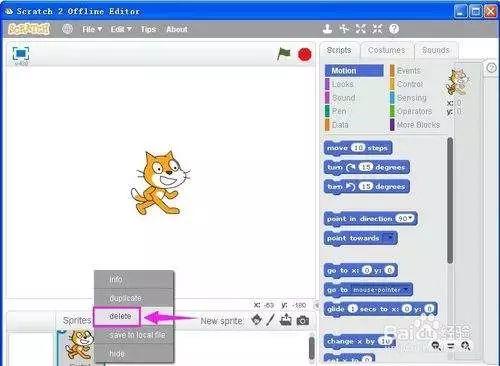Select the Delete scissors tool

(x=344, y=29)
